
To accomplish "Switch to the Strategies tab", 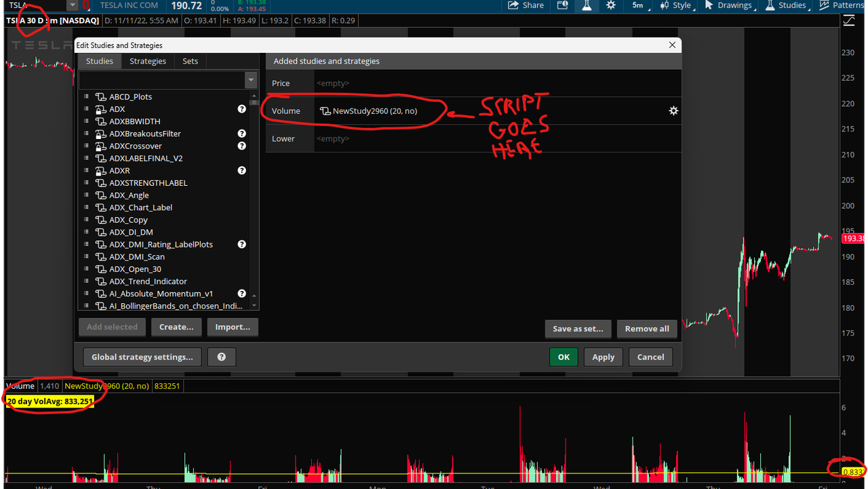I will click(x=148, y=61).
